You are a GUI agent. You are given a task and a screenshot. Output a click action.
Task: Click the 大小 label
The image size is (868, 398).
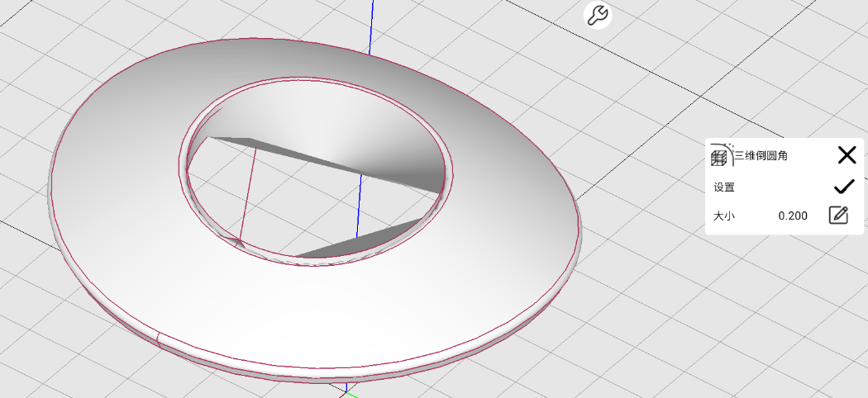724,216
